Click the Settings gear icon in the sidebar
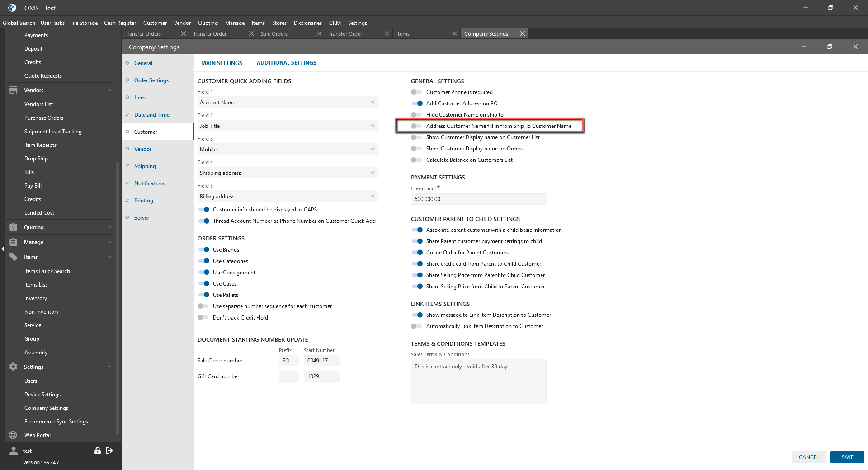Screen dimensions: 868x470 13,367
